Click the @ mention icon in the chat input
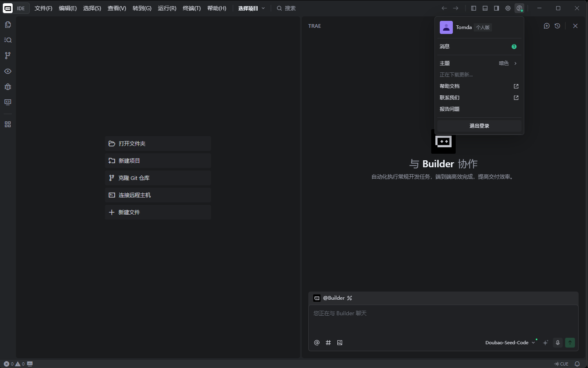This screenshot has width=588, height=368. pos(317,343)
